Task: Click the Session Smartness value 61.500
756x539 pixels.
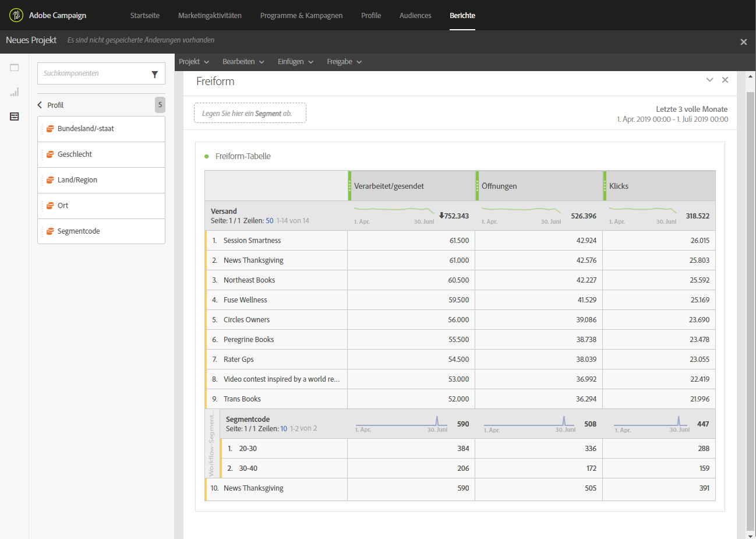Action: (459, 241)
